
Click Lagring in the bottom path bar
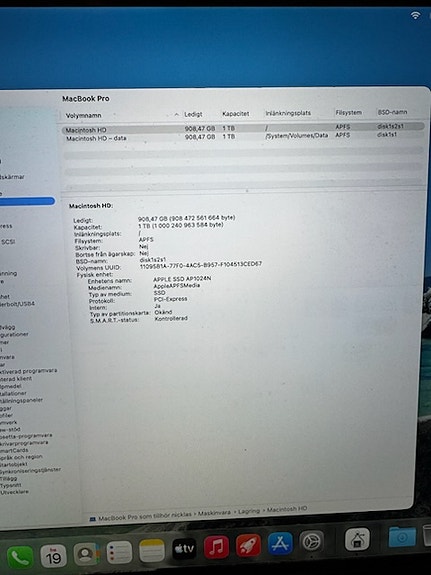[249, 511]
